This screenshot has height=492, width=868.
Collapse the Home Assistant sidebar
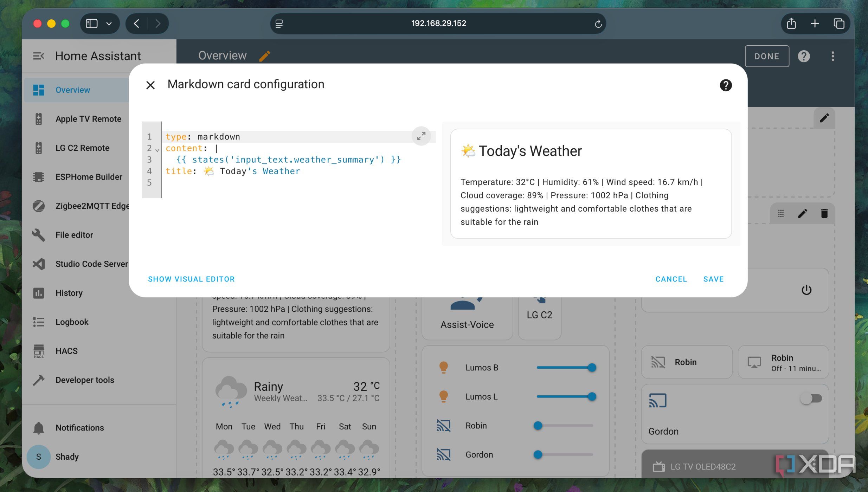click(38, 56)
